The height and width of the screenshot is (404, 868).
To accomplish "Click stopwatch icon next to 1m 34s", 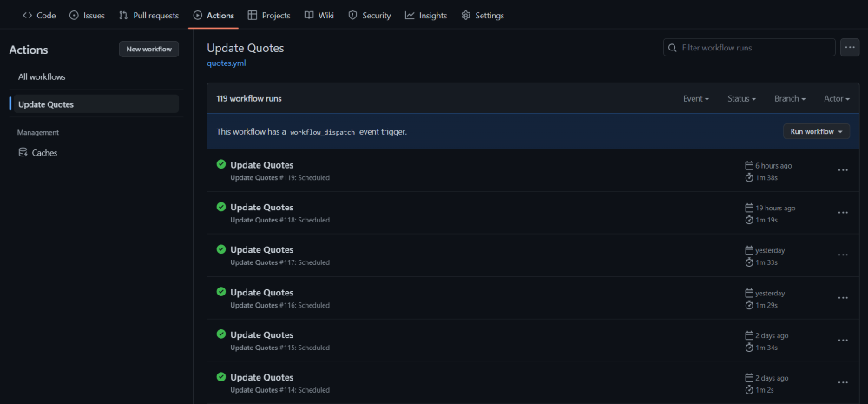I will point(750,348).
